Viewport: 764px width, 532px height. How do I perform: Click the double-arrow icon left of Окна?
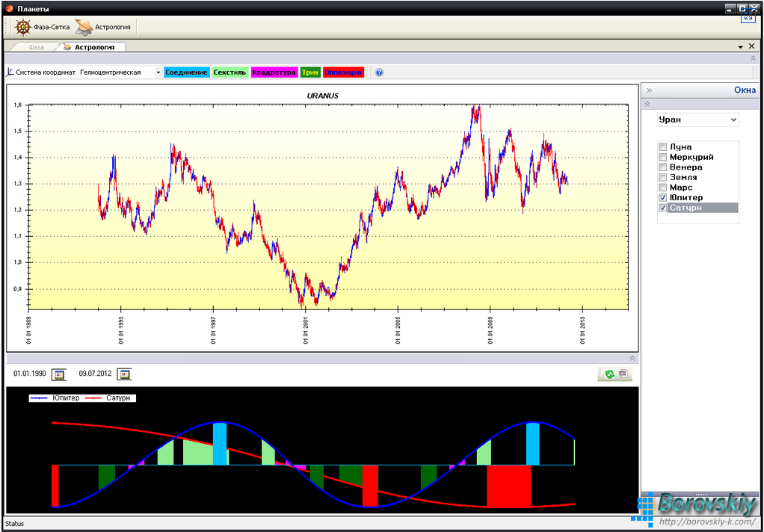[x=649, y=90]
